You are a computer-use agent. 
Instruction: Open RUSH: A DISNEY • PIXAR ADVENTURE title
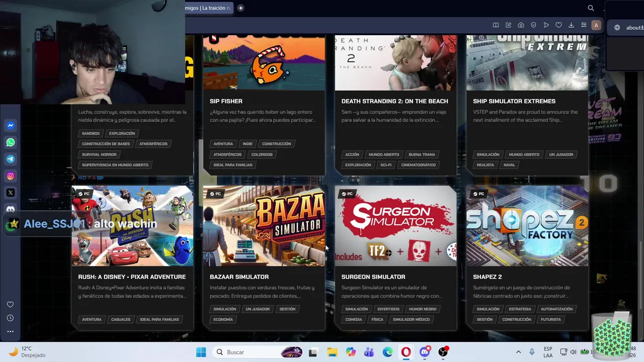pos(132,277)
